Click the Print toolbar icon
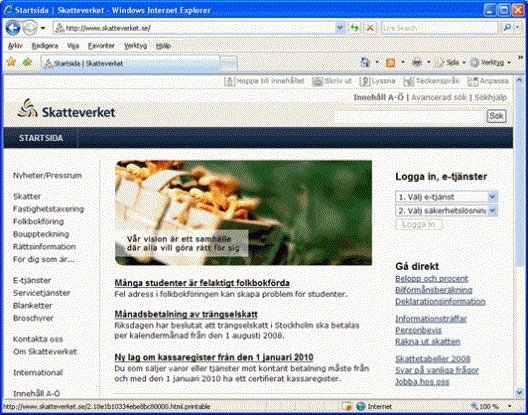 (x=417, y=63)
